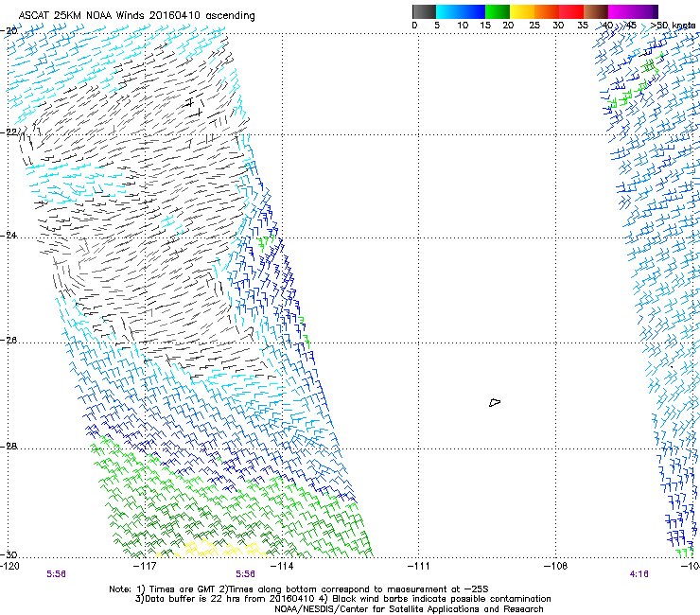The width and height of the screenshot is (700, 615).
Task: Select the yellow 20–25 knots legend segment
Action: coord(522,11)
